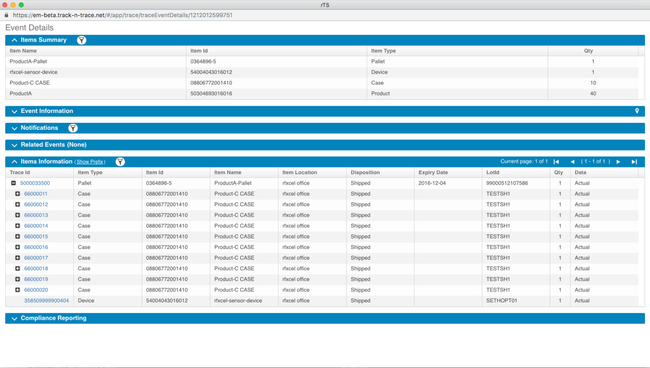The height and width of the screenshot is (368, 650).
Task: Sort by Expiry Date column header
Action: pyautogui.click(x=433, y=172)
